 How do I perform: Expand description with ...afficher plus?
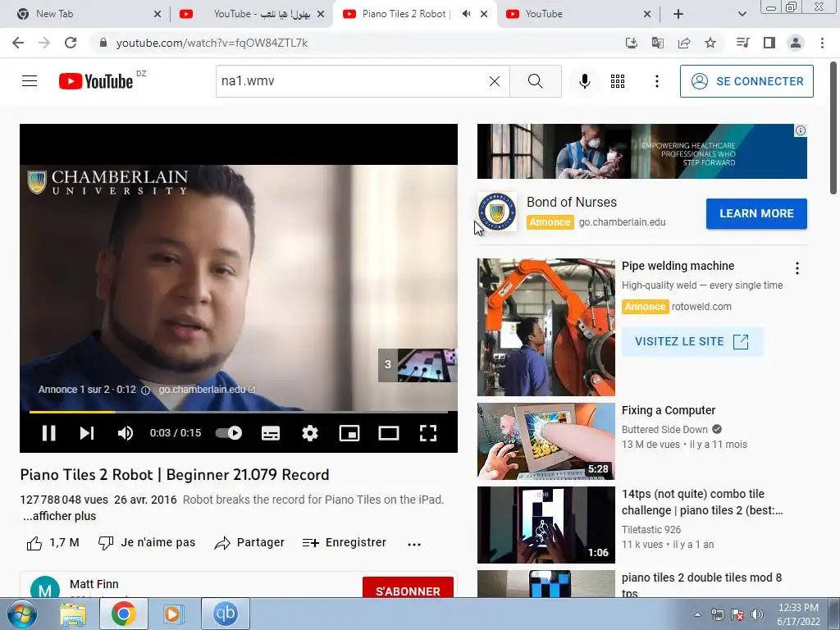point(59,516)
